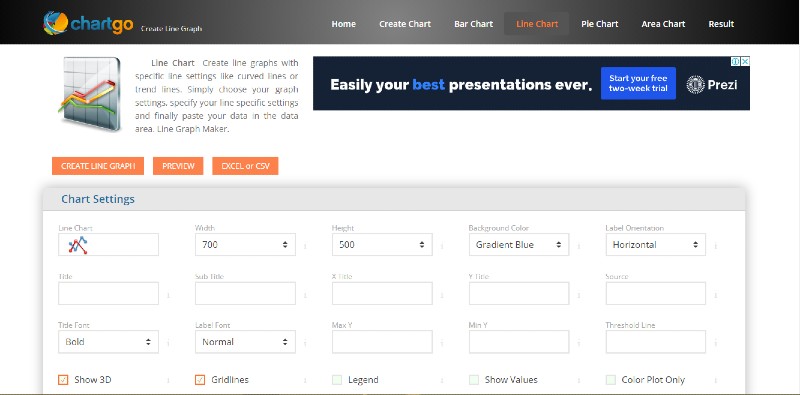Viewport: 800px width, 395px height.
Task: Click the info icon beside Label Orientation
Action: [x=715, y=246]
